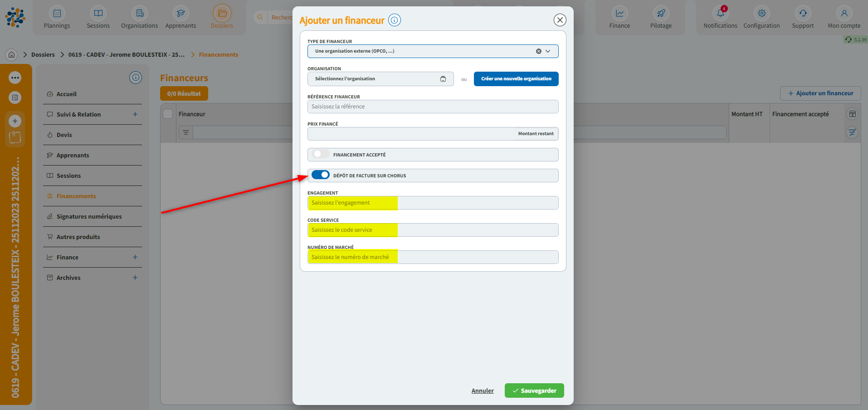Expand the Type de financeur dropdown arrow

(x=548, y=51)
